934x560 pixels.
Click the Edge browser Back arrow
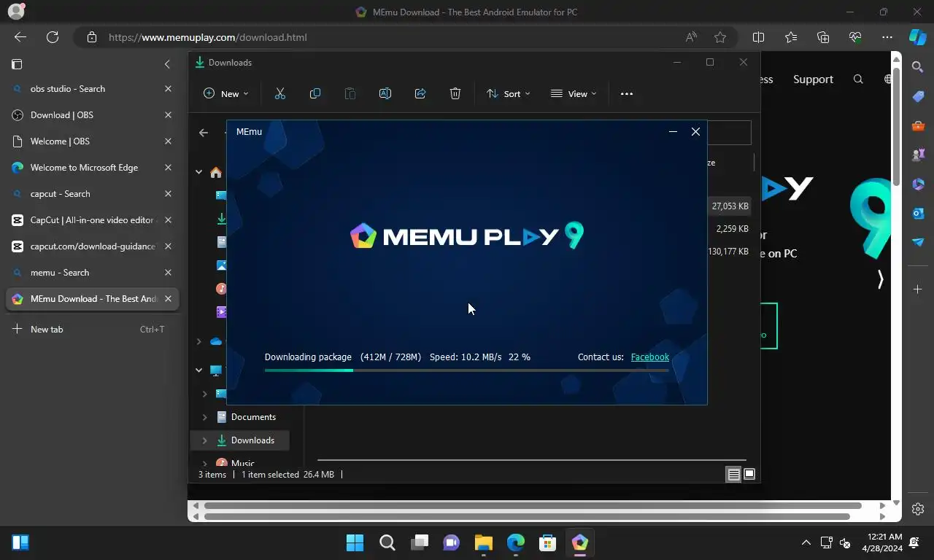[20, 37]
